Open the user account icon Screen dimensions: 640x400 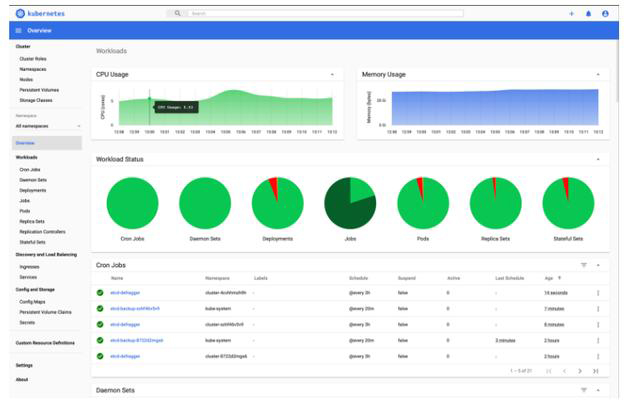pyautogui.click(x=605, y=14)
